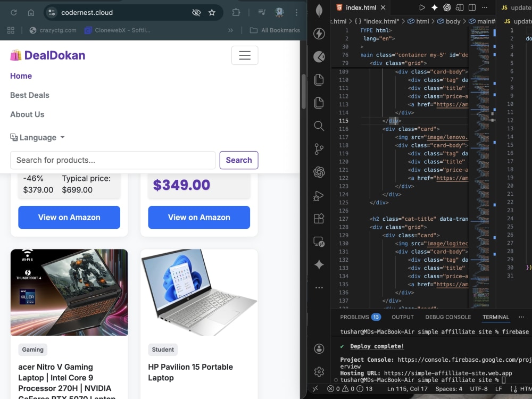
Task: Open More Actions ellipsis in editor toolbar
Action: [x=485, y=7]
